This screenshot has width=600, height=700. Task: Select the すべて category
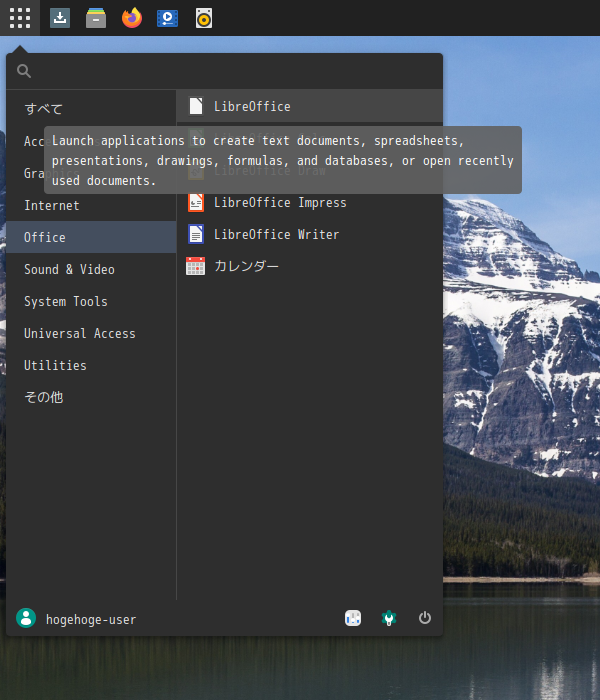(92, 108)
